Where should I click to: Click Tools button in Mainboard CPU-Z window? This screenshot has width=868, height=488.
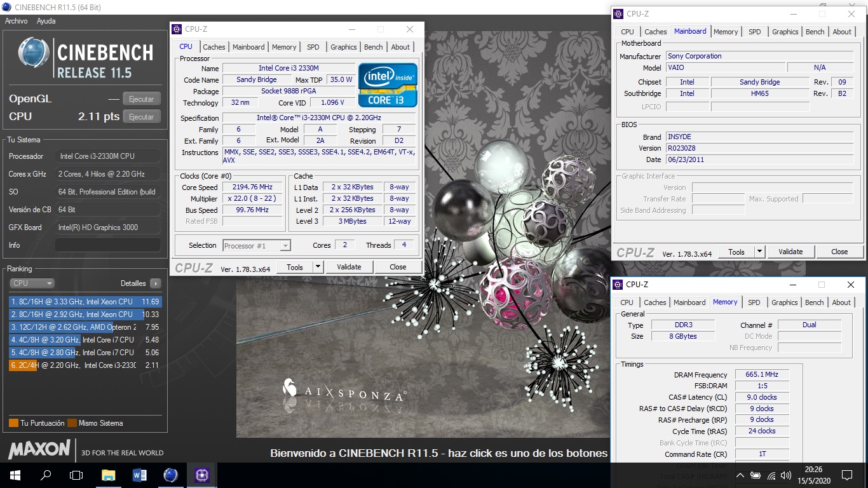[736, 252]
